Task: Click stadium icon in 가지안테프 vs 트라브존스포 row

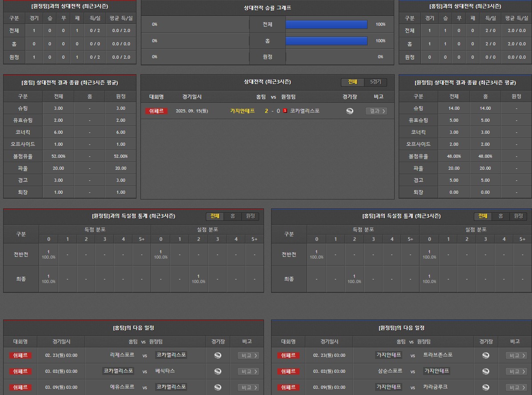Action: coord(486,355)
